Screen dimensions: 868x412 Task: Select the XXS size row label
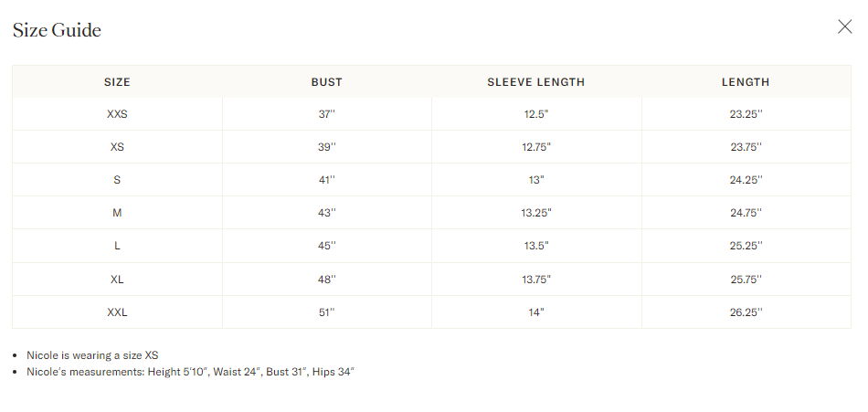click(x=117, y=114)
